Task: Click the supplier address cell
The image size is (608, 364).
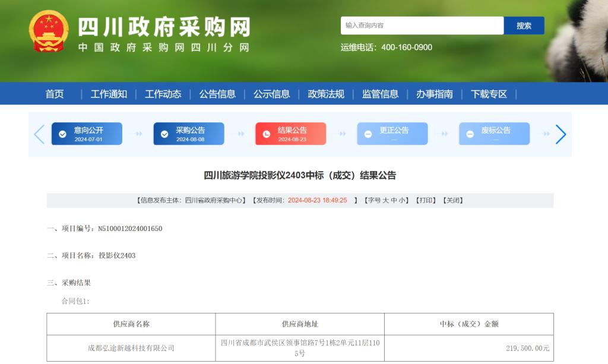Action: click(x=300, y=348)
